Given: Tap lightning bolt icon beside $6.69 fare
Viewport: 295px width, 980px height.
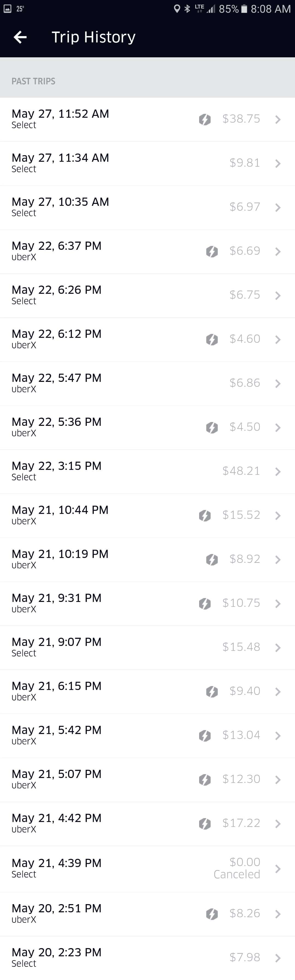Looking at the screenshot, I should tap(212, 251).
